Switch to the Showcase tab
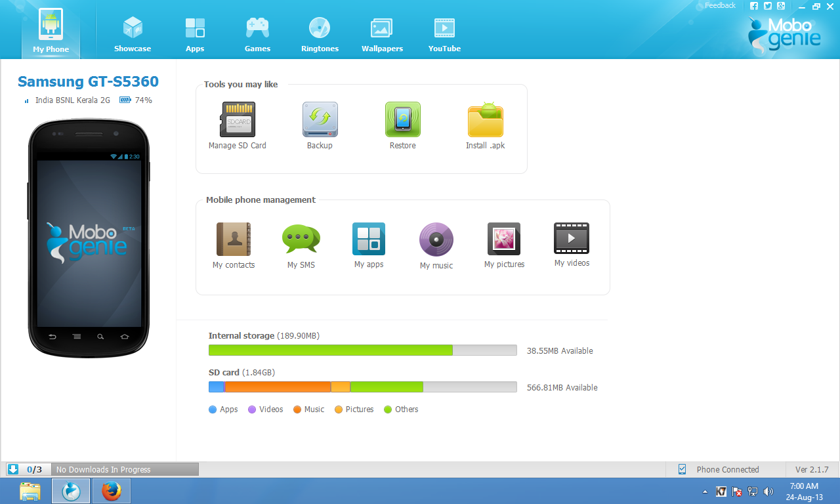 [x=133, y=30]
